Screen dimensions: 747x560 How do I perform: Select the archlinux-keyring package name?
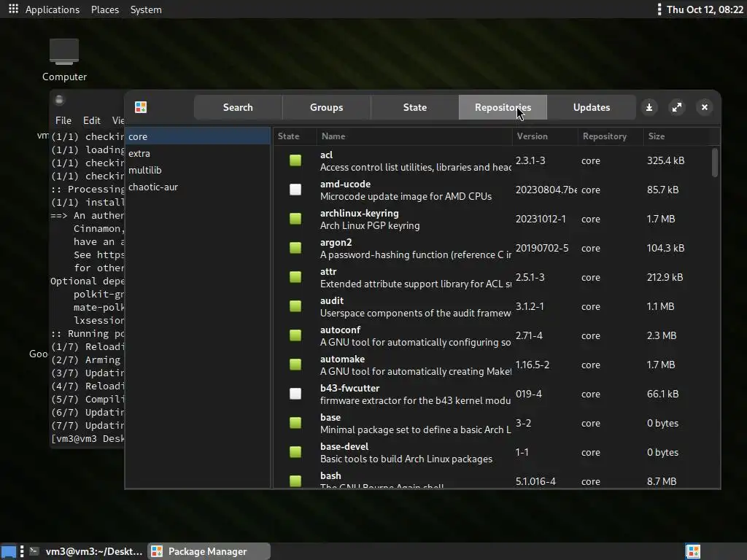point(359,213)
